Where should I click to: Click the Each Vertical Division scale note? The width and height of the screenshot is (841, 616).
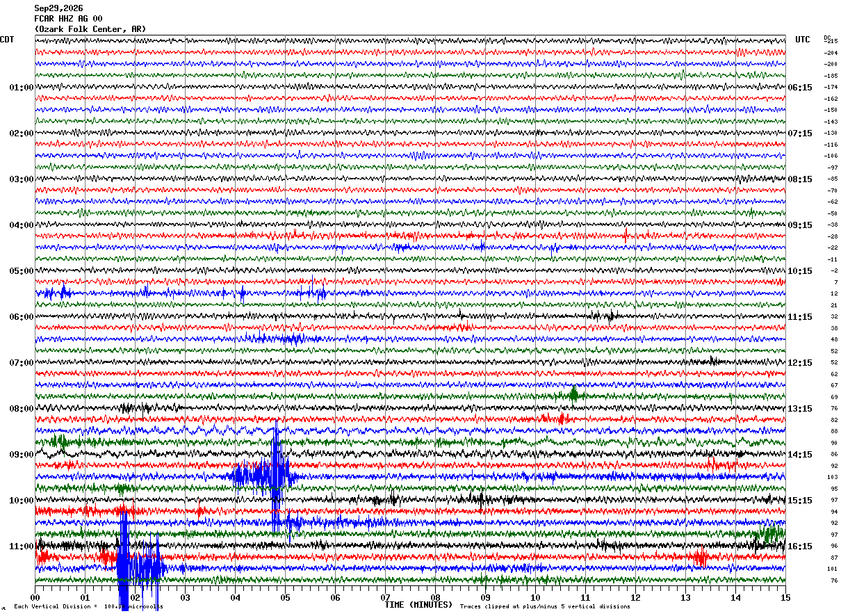click(x=88, y=607)
